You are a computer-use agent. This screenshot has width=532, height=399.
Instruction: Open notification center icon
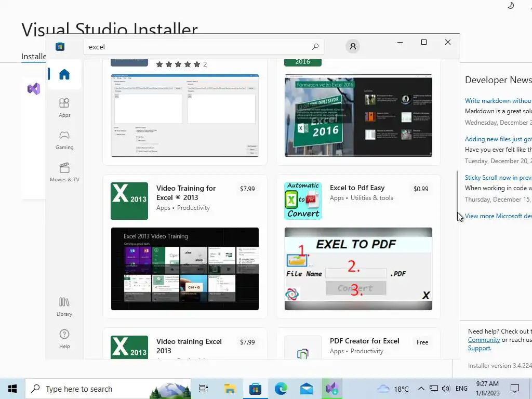pyautogui.click(x=515, y=389)
